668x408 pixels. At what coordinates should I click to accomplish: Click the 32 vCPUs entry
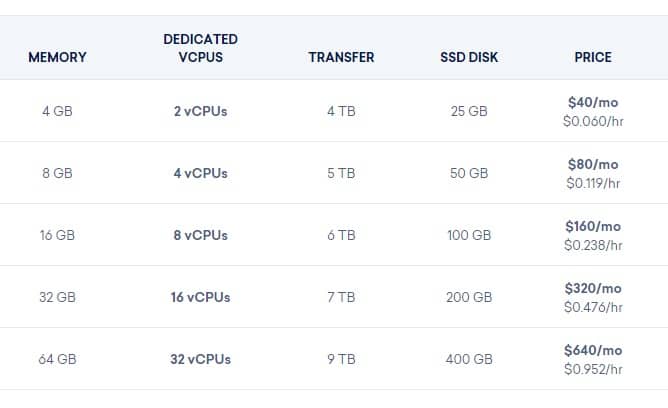tap(201, 359)
